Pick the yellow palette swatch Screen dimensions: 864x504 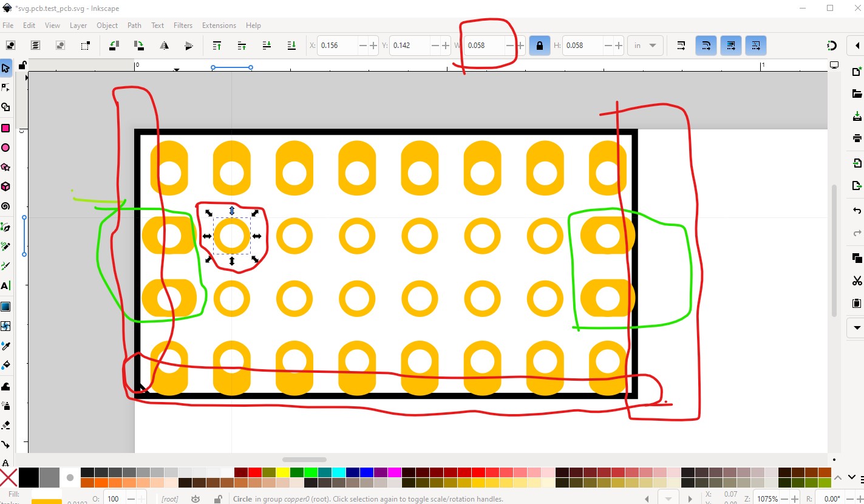[283, 472]
